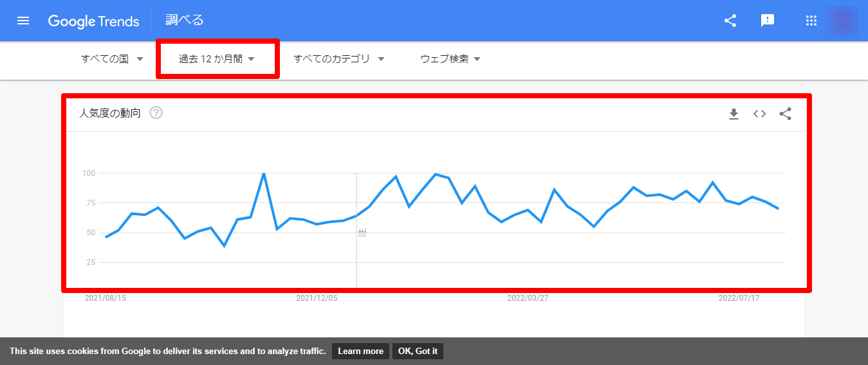The width and height of the screenshot is (868, 365).
Task: Open the send feedback icon
Action: (768, 21)
